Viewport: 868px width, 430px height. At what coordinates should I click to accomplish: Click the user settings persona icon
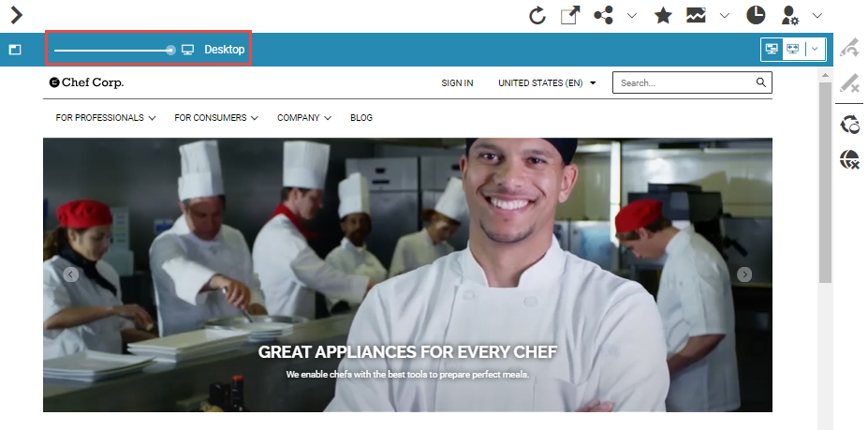click(790, 15)
